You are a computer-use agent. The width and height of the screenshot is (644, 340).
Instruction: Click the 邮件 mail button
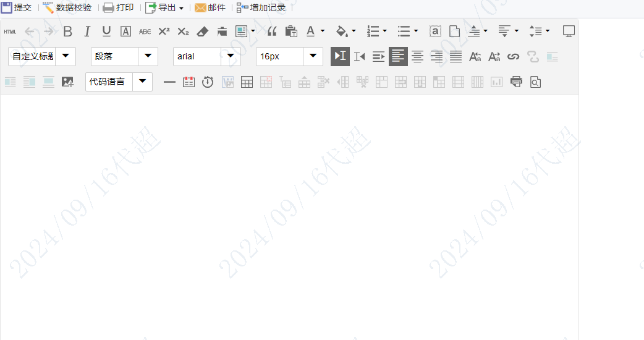[210, 7]
